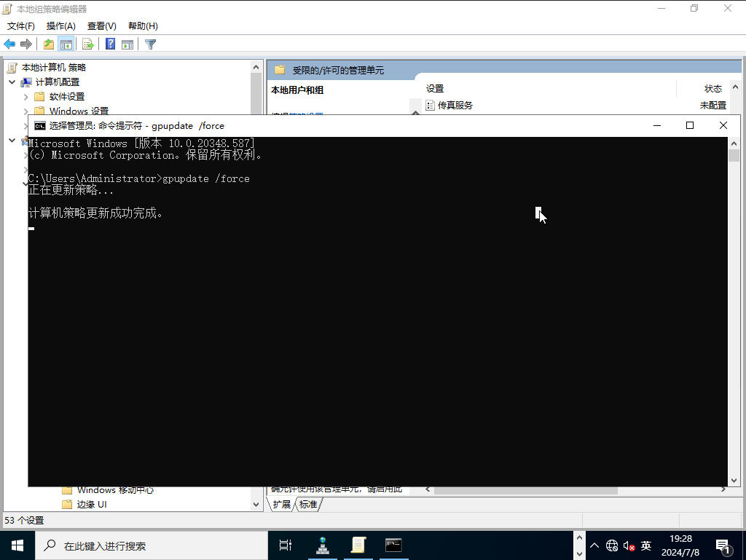The height and width of the screenshot is (560, 746).
Task: Click the up-one-level folder icon
Action: tap(49, 44)
